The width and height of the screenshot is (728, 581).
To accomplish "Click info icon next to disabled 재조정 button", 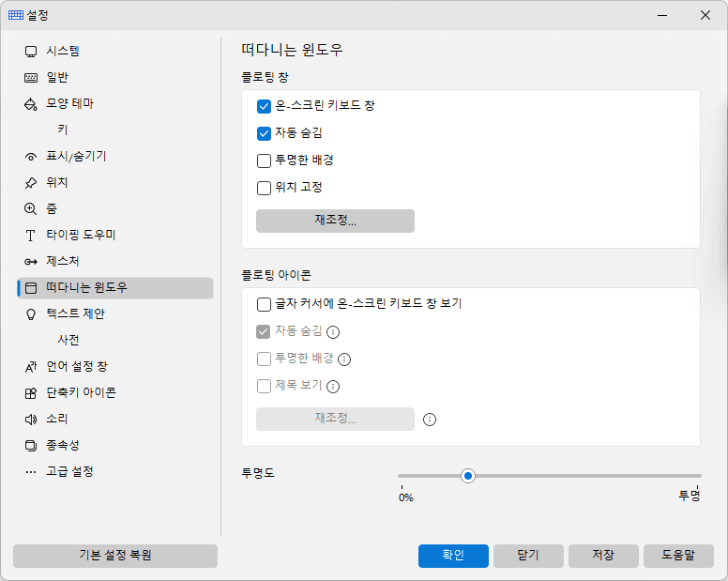I will [430, 420].
